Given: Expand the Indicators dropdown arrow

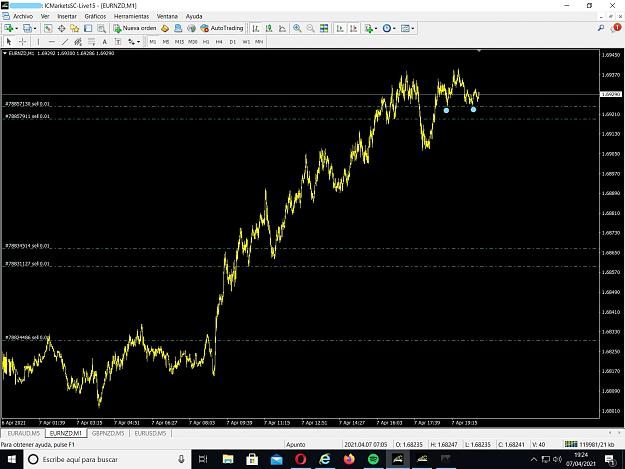Looking at the screenshot, I should (x=376, y=28).
